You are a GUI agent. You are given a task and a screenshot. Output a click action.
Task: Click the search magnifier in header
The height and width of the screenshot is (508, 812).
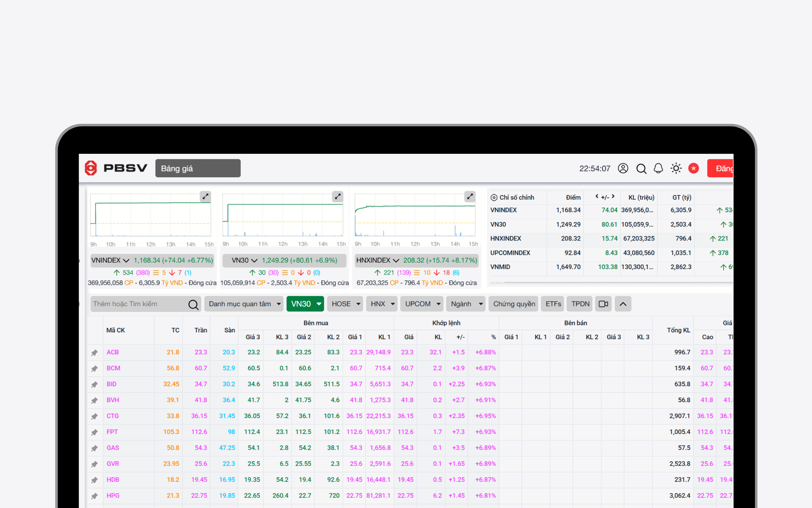tap(641, 168)
